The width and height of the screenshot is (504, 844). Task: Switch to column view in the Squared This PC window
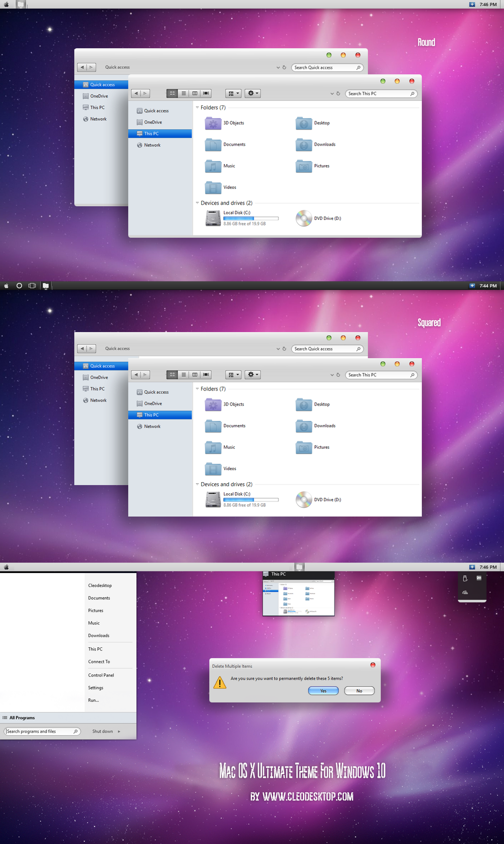[195, 375]
